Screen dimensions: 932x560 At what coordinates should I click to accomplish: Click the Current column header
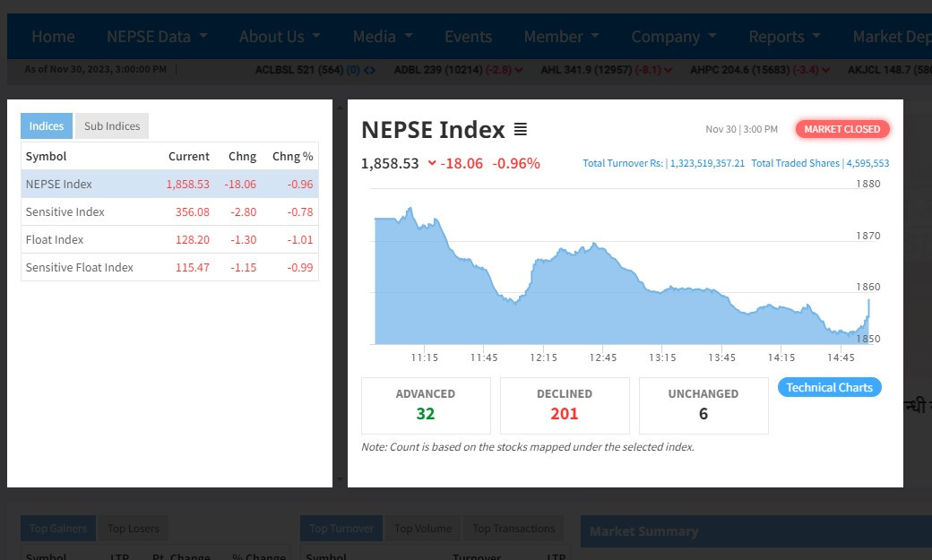pos(188,156)
